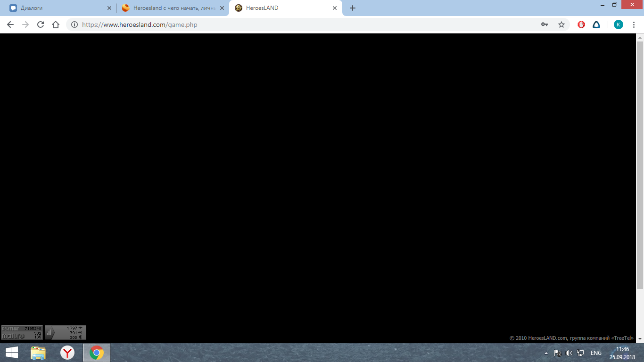Click the blue triangle extension icon
Viewport: 644px width, 362px height.
click(596, 25)
